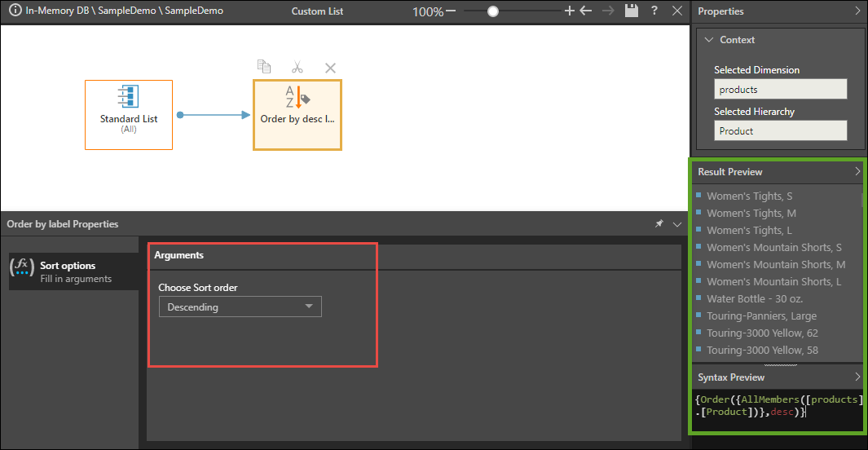Click the info icon beside In-Memory DB
The image size is (868, 450).
click(15, 11)
